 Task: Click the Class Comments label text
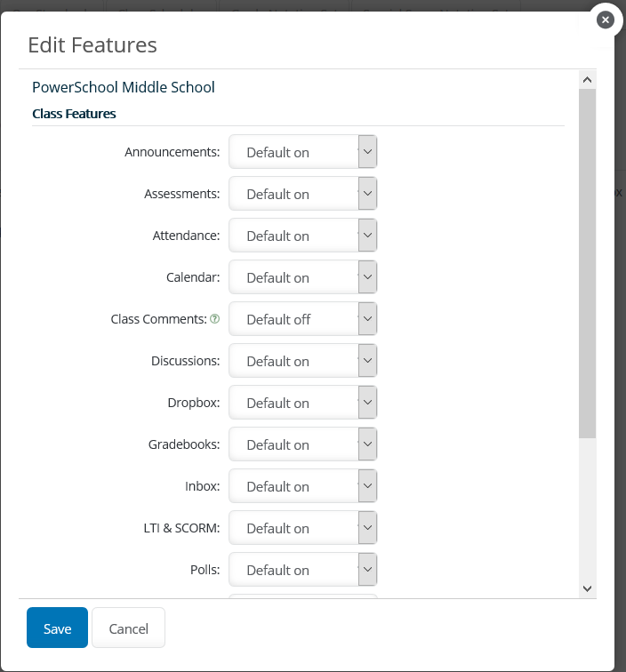pos(158,319)
